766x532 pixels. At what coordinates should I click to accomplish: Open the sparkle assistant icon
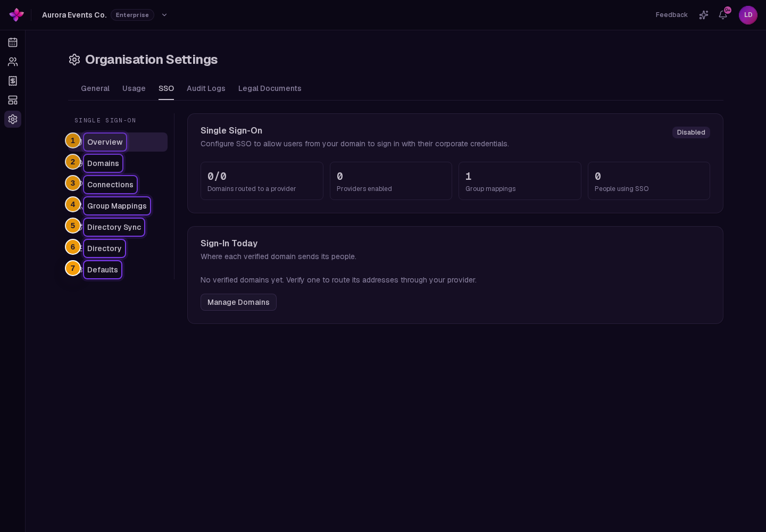tap(704, 15)
